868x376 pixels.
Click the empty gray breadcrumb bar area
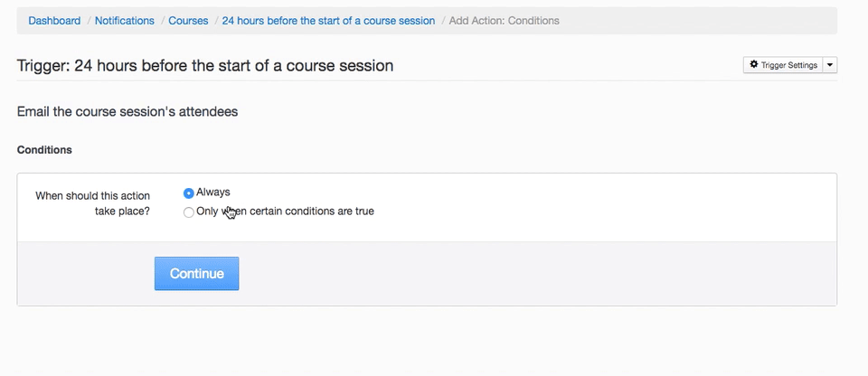click(x=705, y=20)
